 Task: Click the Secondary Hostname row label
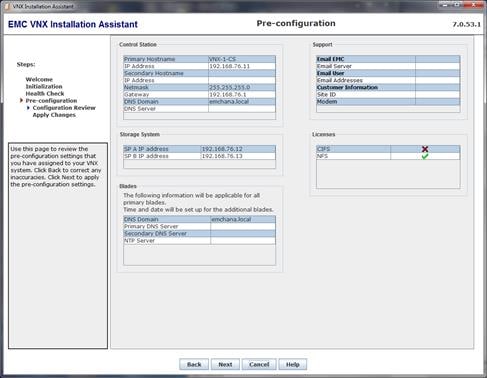[154, 73]
